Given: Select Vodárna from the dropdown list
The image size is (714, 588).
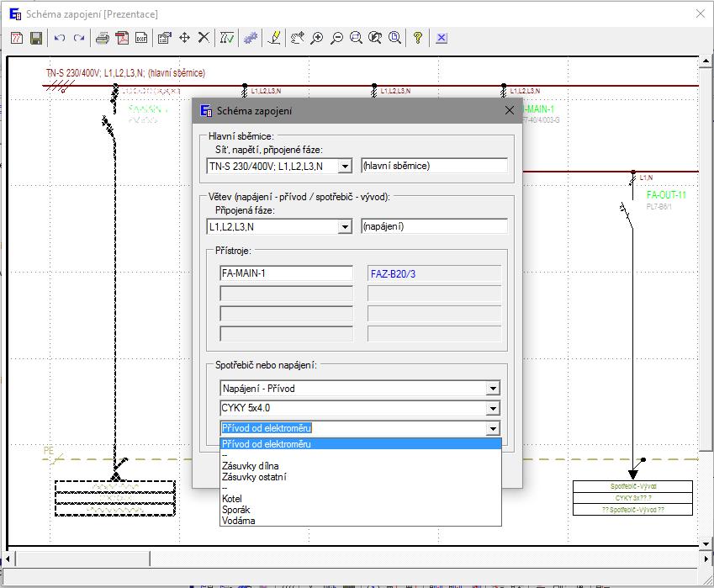Looking at the screenshot, I should click(361, 521).
